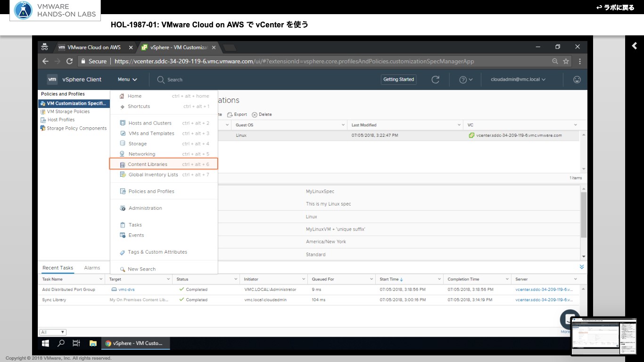
Task: Open the Windows Start menu
Action: (46, 343)
